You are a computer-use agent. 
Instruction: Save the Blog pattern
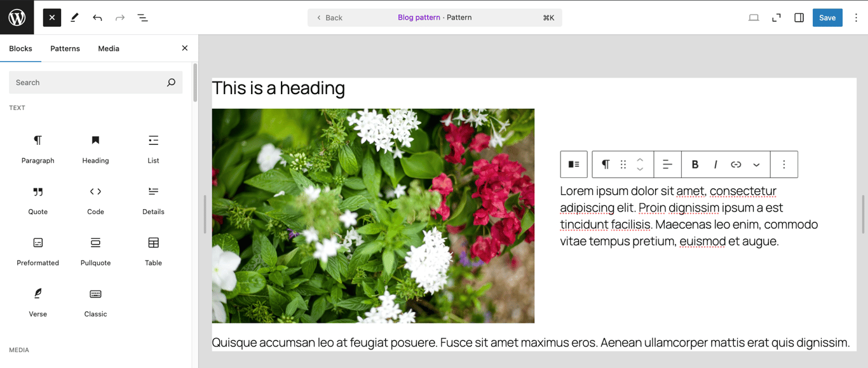click(x=827, y=17)
